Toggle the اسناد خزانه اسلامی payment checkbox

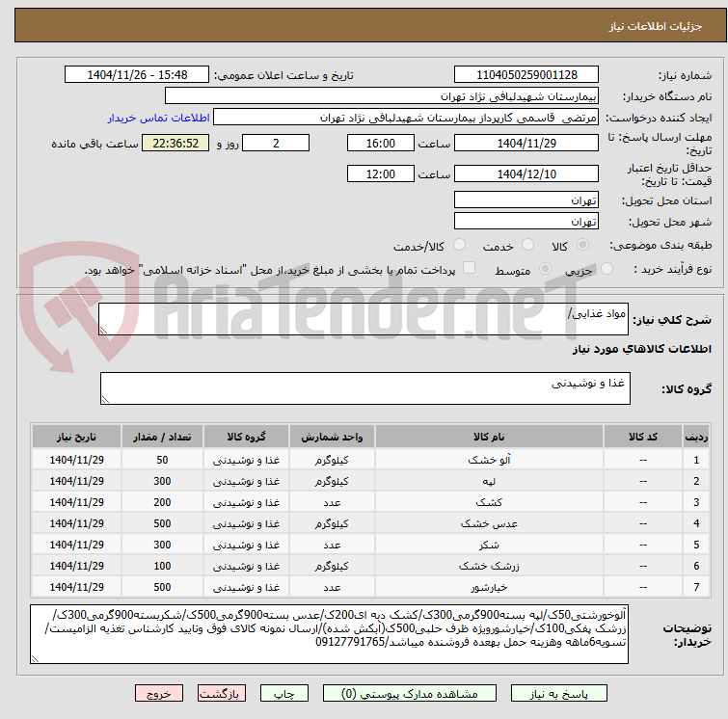[x=470, y=268]
